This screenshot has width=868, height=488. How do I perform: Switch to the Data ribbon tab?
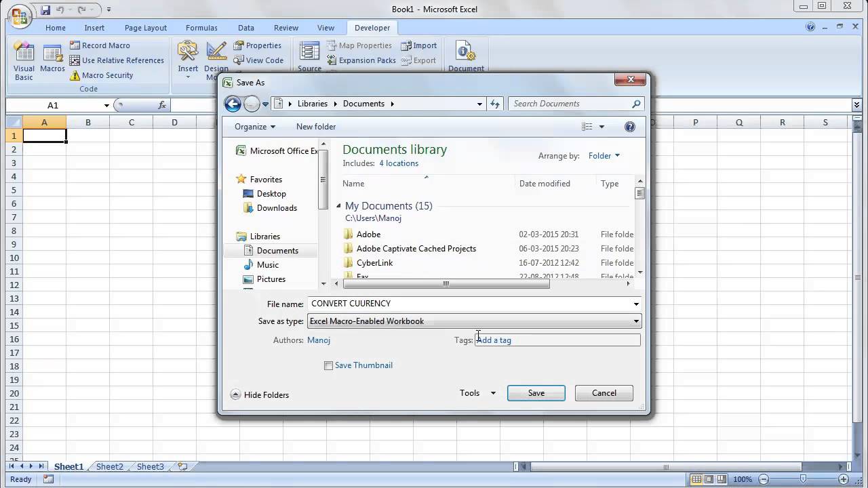[246, 28]
